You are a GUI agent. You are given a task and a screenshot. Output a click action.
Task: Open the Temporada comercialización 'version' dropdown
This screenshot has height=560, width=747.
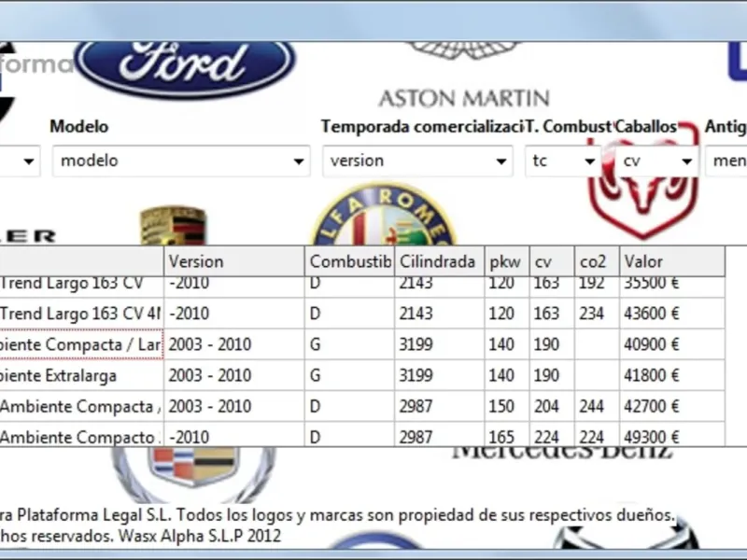pyautogui.click(x=417, y=161)
